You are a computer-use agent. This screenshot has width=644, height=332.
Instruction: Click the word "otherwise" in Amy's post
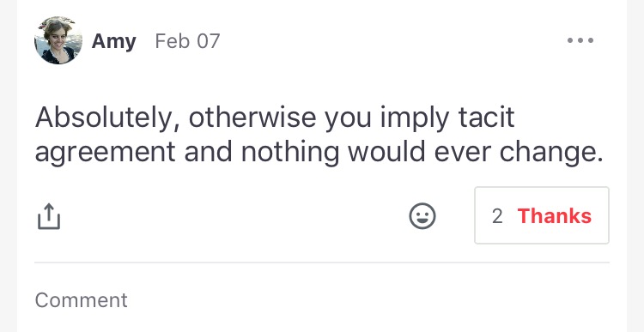(x=252, y=118)
